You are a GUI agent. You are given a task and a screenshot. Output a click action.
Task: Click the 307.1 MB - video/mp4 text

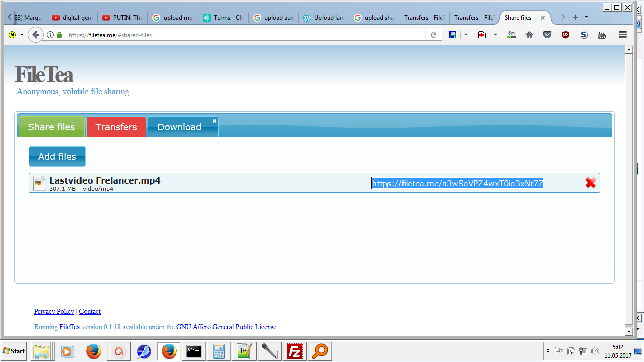click(x=82, y=189)
